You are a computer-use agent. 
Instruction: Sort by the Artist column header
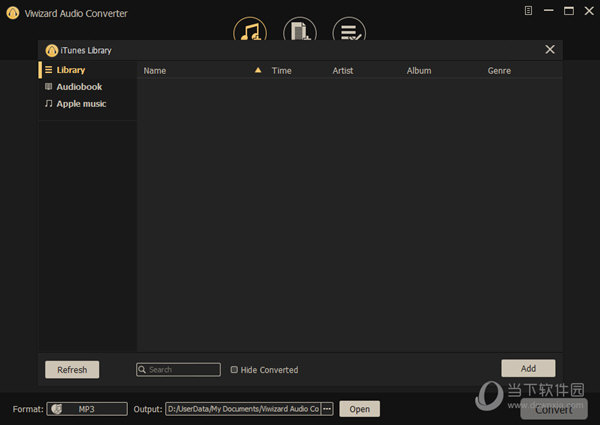click(343, 71)
